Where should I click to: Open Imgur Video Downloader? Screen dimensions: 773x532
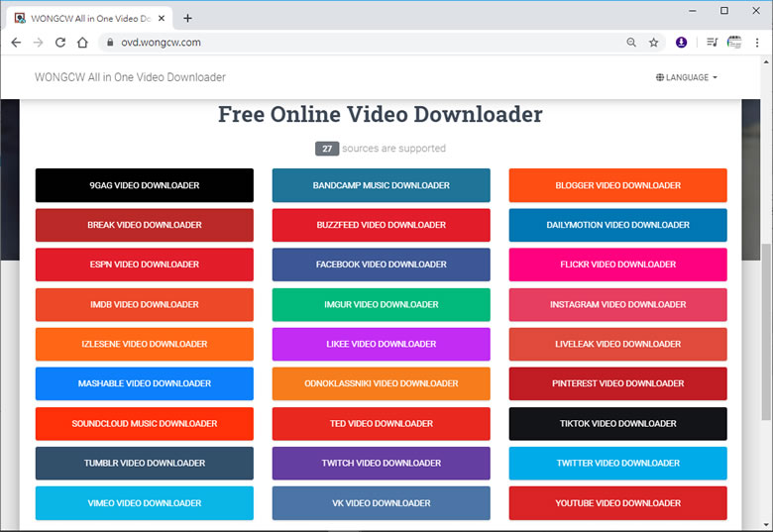[382, 304]
